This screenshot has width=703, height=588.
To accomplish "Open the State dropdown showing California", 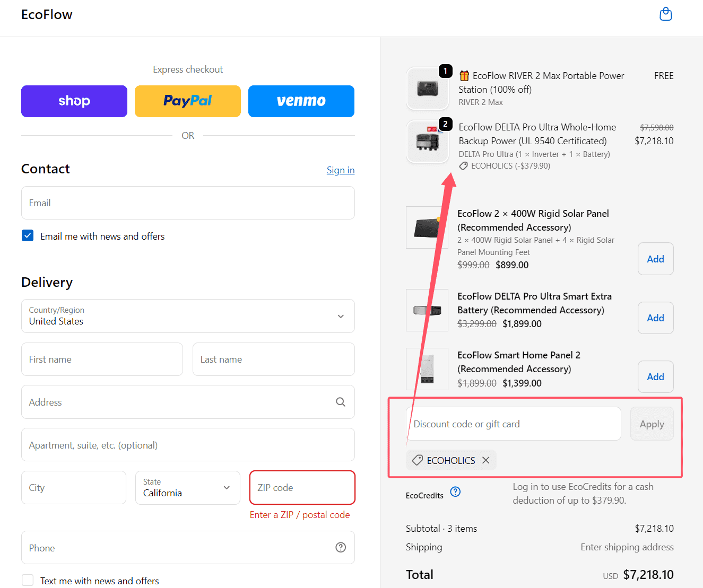I will point(188,488).
